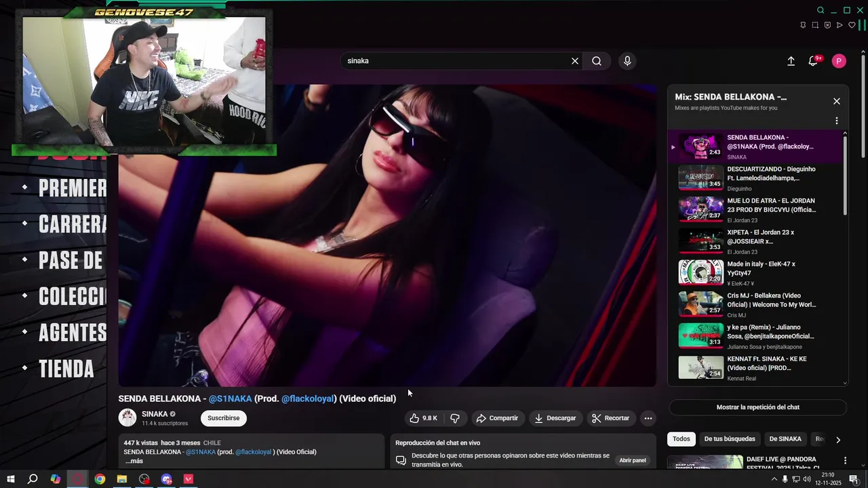Viewport: 868px width, 488px height.
Task: Open chat replay panel with Abrir panel
Action: pyautogui.click(x=633, y=460)
